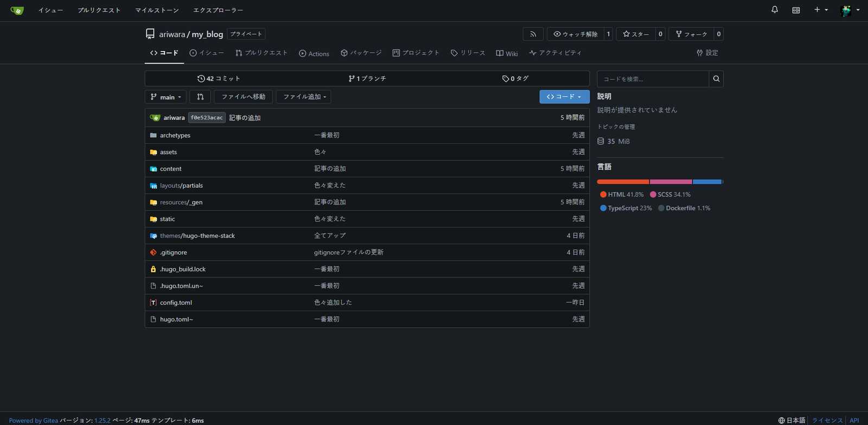
Task: Click the code search magnifier icon
Action: pyautogui.click(x=716, y=79)
